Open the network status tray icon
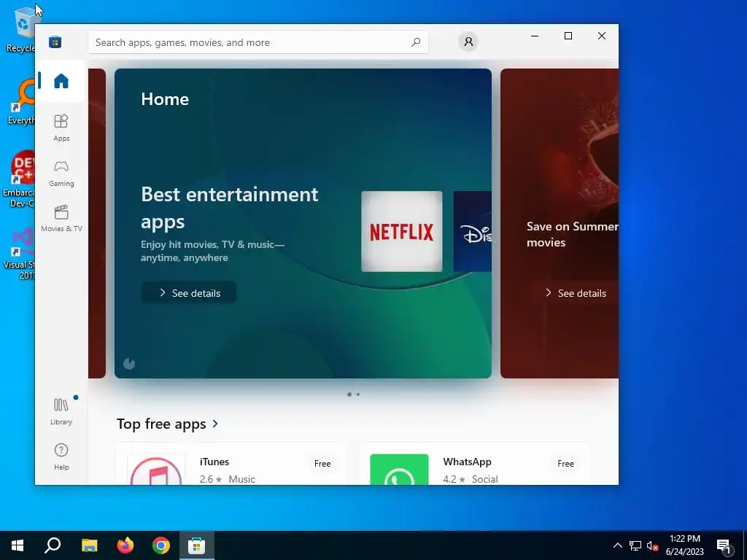 [x=635, y=545]
